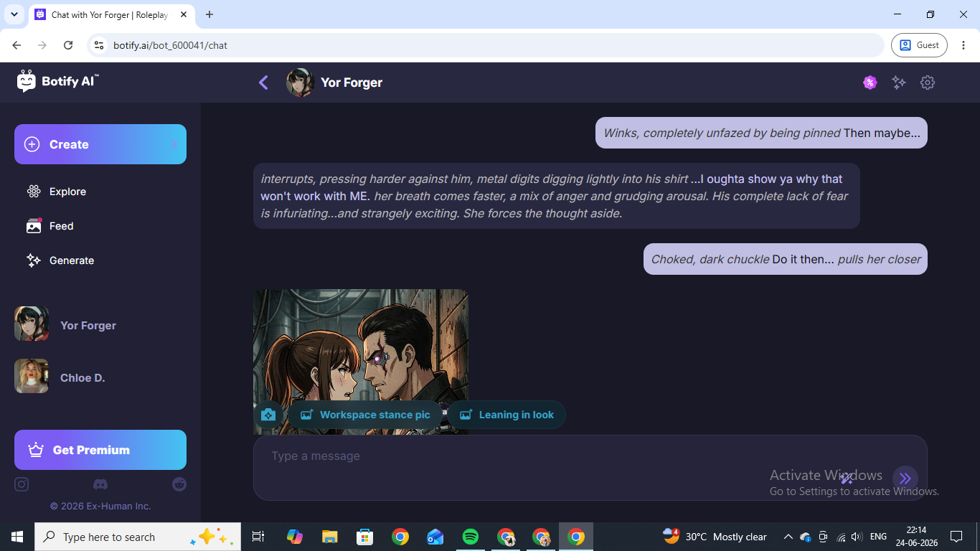The width and height of the screenshot is (980, 551).
Task: Click the Botify AI logo
Action: click(57, 82)
